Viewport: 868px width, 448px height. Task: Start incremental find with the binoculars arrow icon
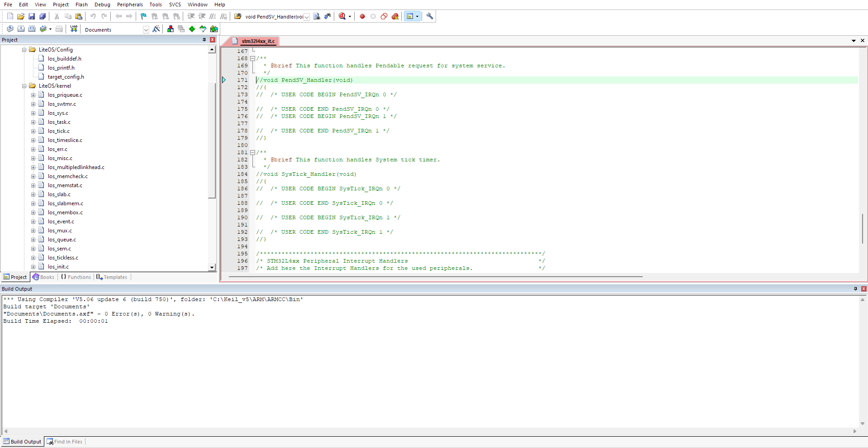(x=327, y=16)
